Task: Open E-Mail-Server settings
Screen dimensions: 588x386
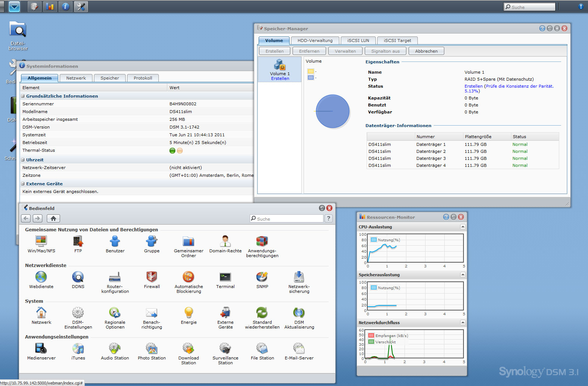Action: point(299,351)
